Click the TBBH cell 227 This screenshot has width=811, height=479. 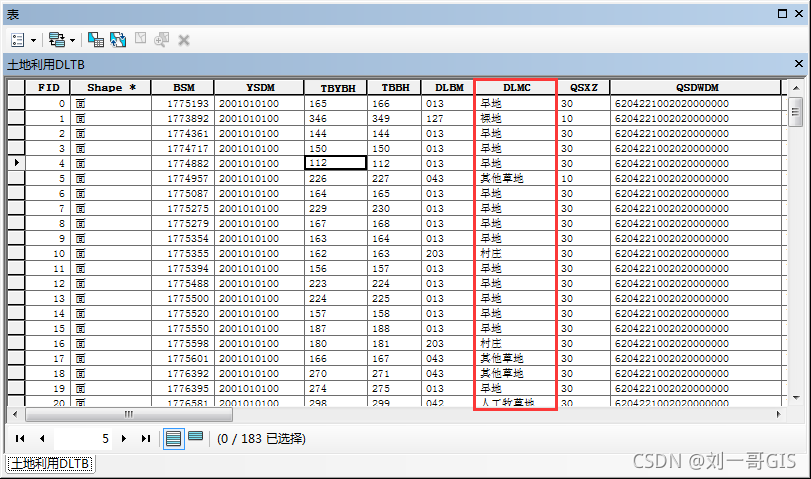(395, 178)
